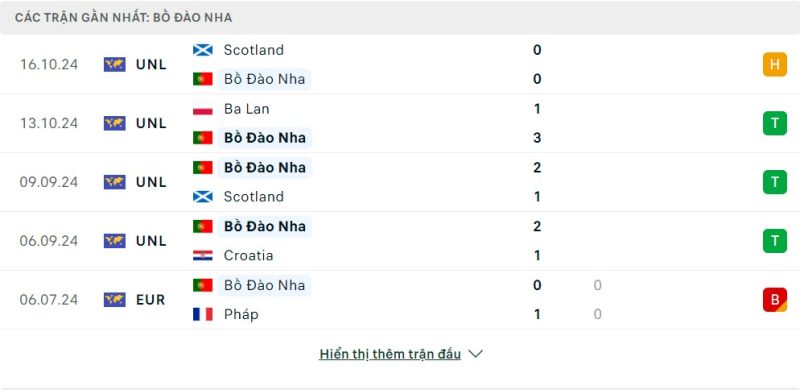The image size is (800, 390).
Task: Click the Croatia flag icon
Action: coord(203,255)
